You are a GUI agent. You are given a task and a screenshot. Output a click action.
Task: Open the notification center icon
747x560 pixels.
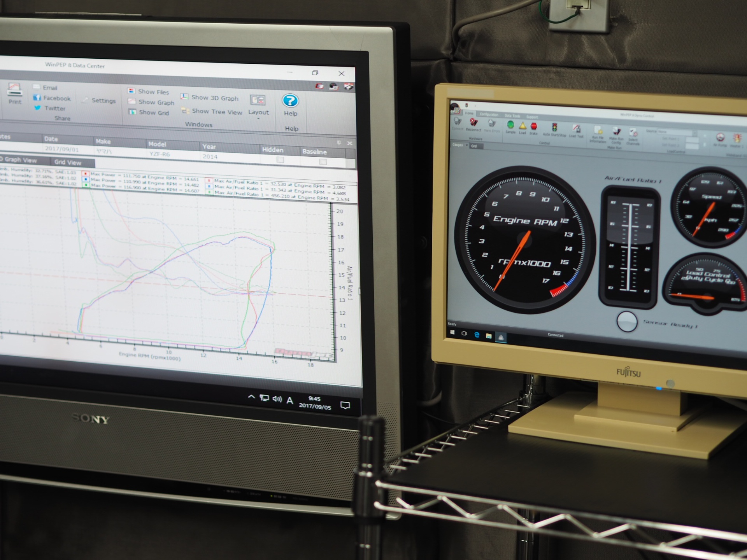point(345,405)
